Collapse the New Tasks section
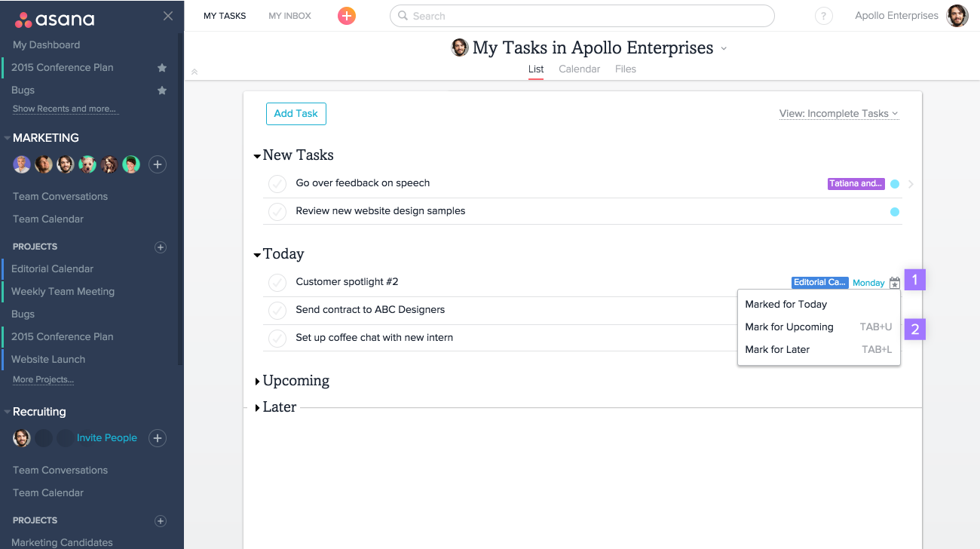The image size is (980, 549). (257, 156)
